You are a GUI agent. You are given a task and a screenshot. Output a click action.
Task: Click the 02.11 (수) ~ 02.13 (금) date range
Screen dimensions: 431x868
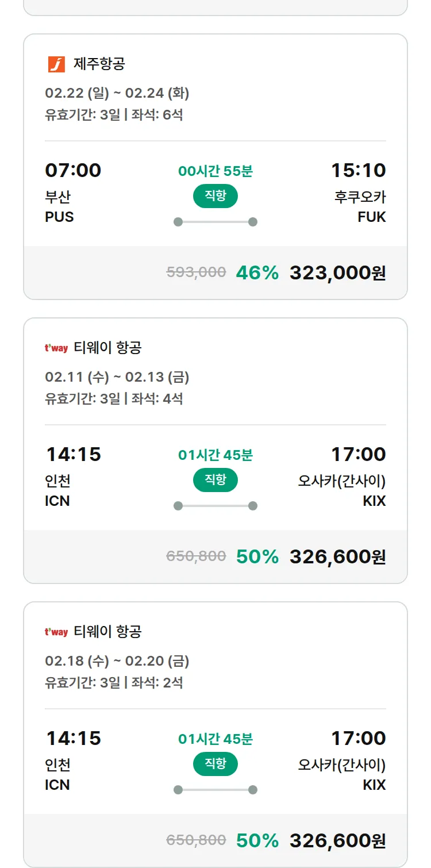(x=117, y=377)
